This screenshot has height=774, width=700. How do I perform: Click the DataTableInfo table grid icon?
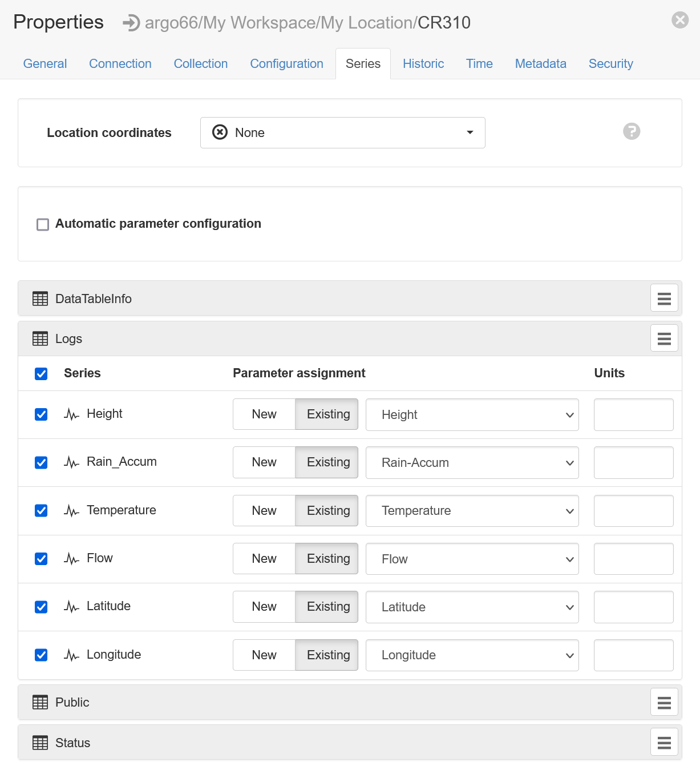[x=41, y=299]
